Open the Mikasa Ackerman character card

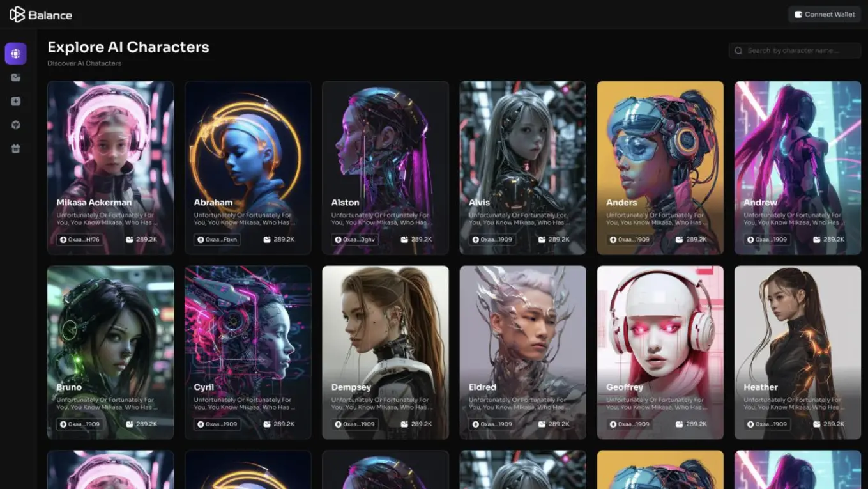point(110,167)
